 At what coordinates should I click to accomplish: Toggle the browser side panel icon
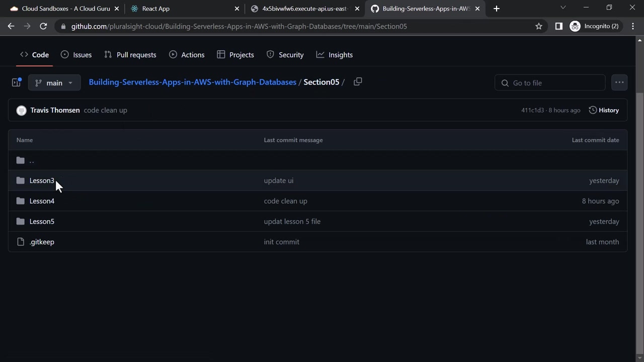tap(558, 26)
